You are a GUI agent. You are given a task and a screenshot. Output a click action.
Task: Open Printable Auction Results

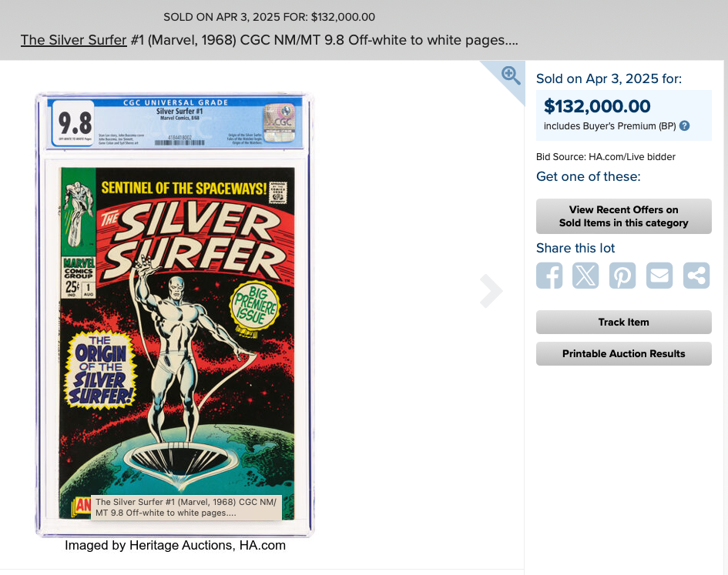(x=623, y=353)
